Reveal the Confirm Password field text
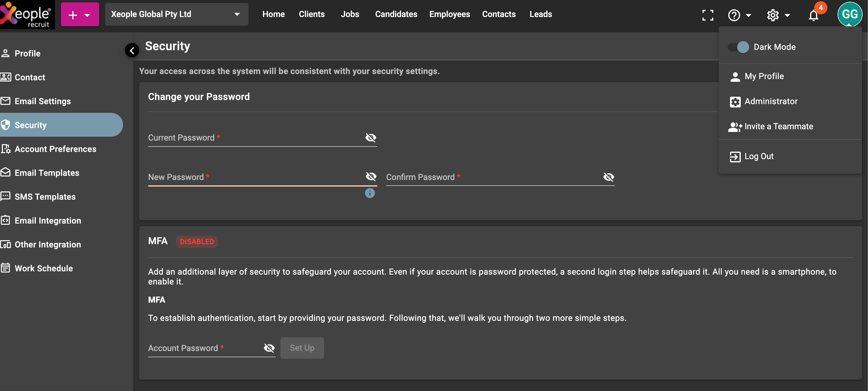 [x=608, y=177]
